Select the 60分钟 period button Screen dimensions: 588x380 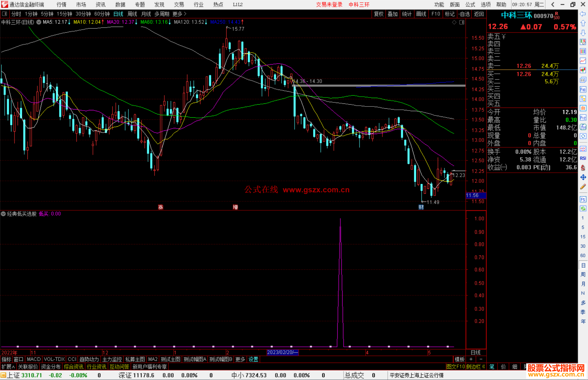click(x=102, y=14)
